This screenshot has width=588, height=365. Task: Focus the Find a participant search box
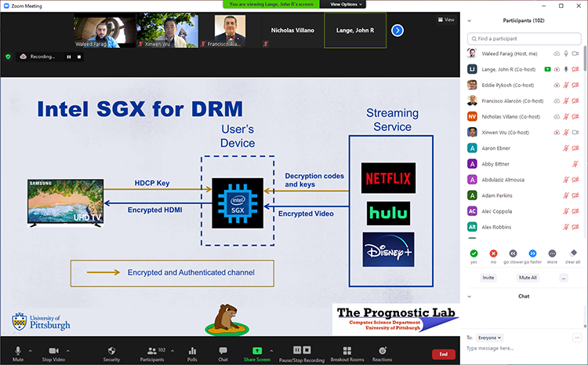point(524,38)
